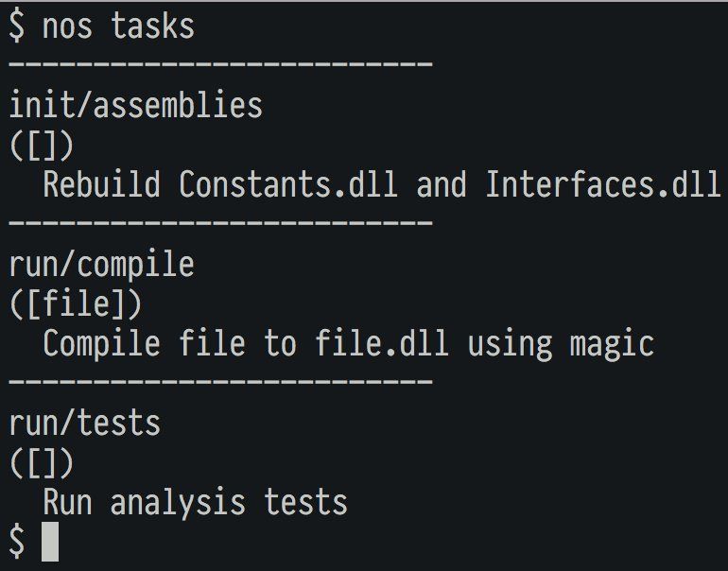Image resolution: width=728 pixels, height=571 pixels.
Task: Click the word 'Interfaces.dll' in the output
Action: coord(602,184)
